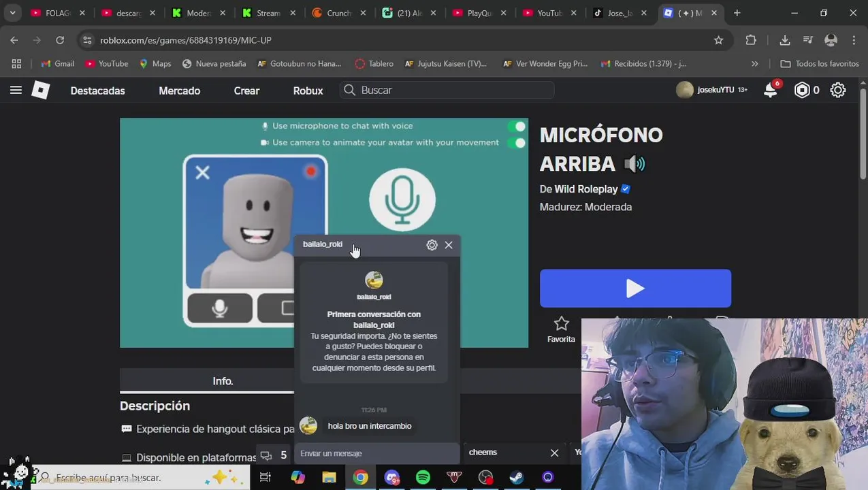Viewport: 868px width, 490px height.
Task: Open Discord from the taskbar
Action: tap(391, 478)
